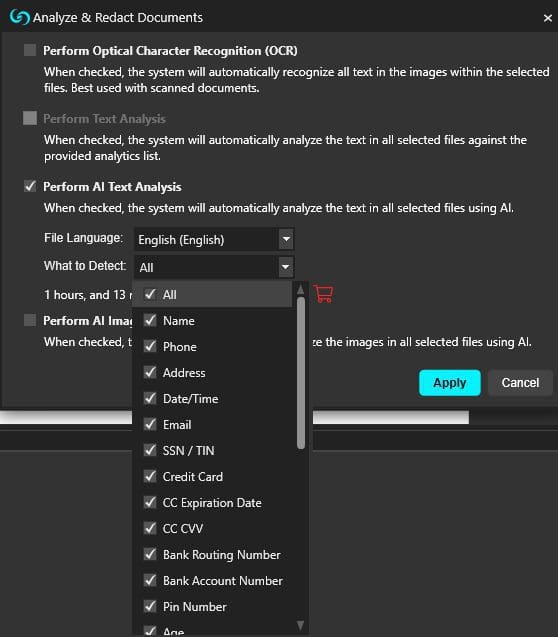558x637 pixels.
Task: Expand the File Language dropdown arrow
Action: pyautogui.click(x=286, y=239)
